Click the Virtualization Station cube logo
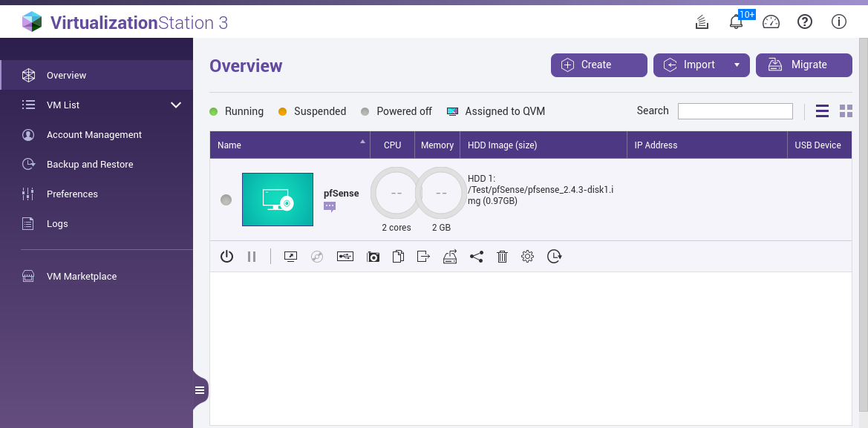Image resolution: width=868 pixels, height=428 pixels. pyautogui.click(x=32, y=22)
